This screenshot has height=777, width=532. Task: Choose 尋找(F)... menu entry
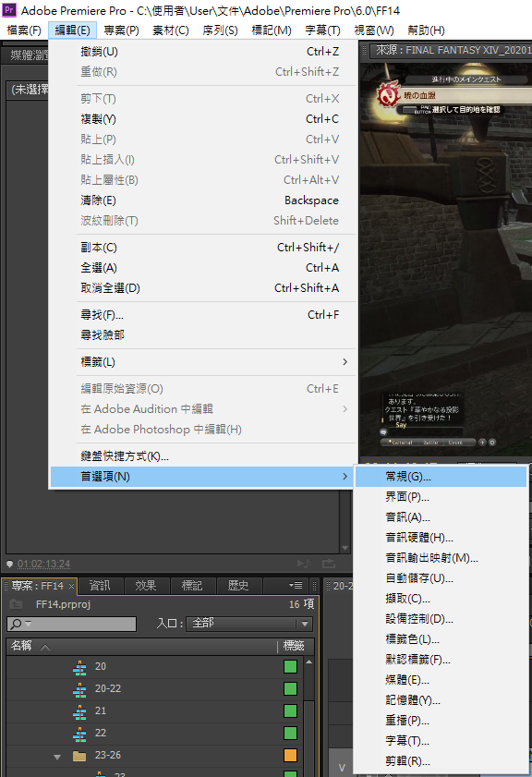(x=203, y=315)
